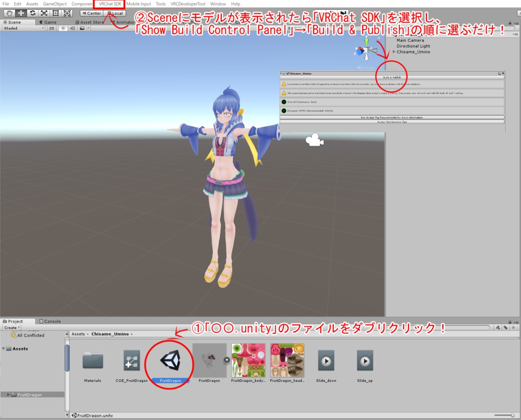Switch to the Scene tab

click(x=18, y=22)
